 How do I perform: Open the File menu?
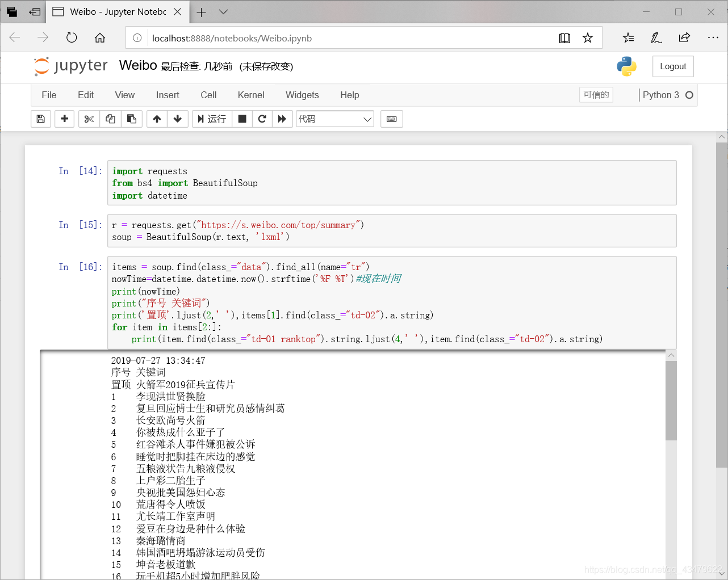click(49, 95)
